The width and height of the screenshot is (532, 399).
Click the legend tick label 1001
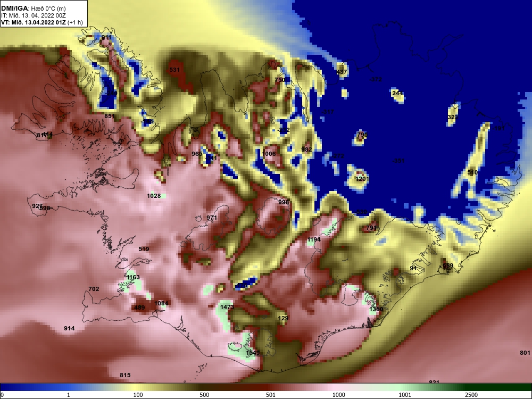[x=405, y=395]
